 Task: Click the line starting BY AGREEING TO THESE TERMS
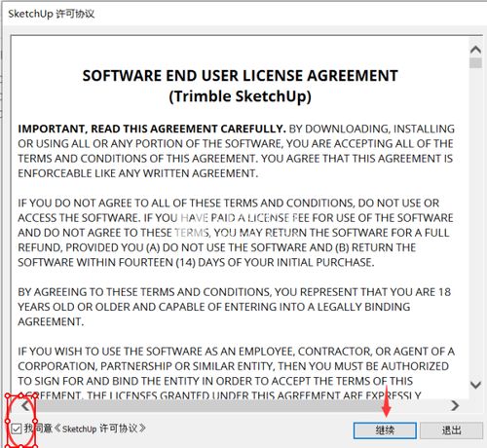[235, 292]
